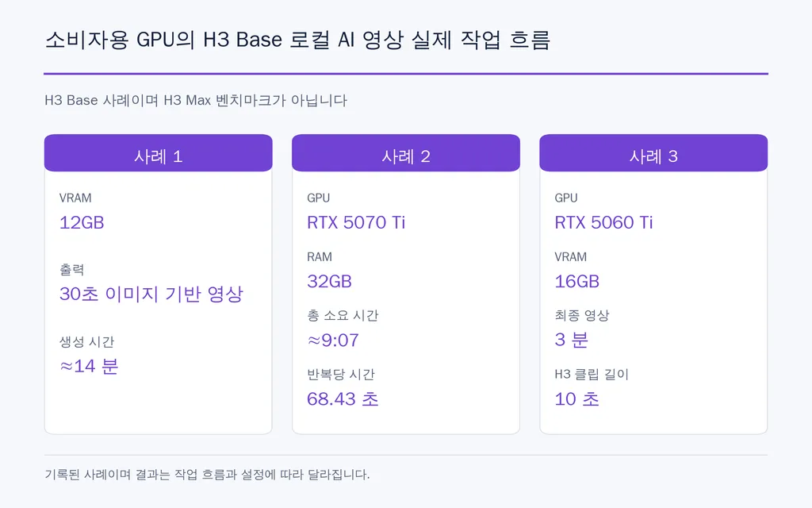The height and width of the screenshot is (508, 812).
Task: Select the '≈14 분' value
Action: [x=89, y=366]
